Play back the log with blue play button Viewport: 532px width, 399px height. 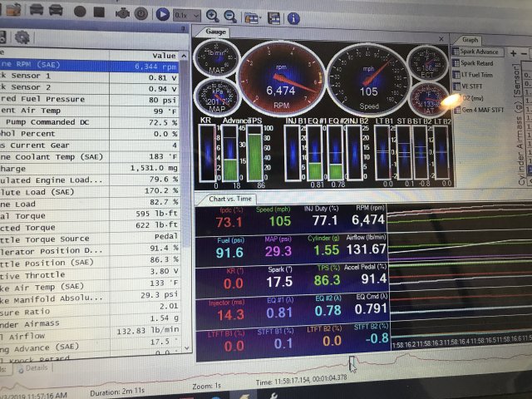[x=163, y=15]
